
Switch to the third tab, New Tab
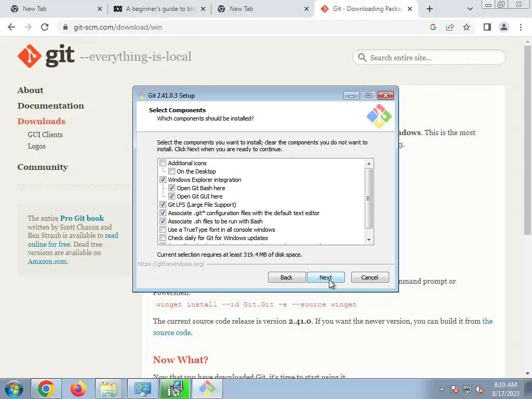click(263, 9)
